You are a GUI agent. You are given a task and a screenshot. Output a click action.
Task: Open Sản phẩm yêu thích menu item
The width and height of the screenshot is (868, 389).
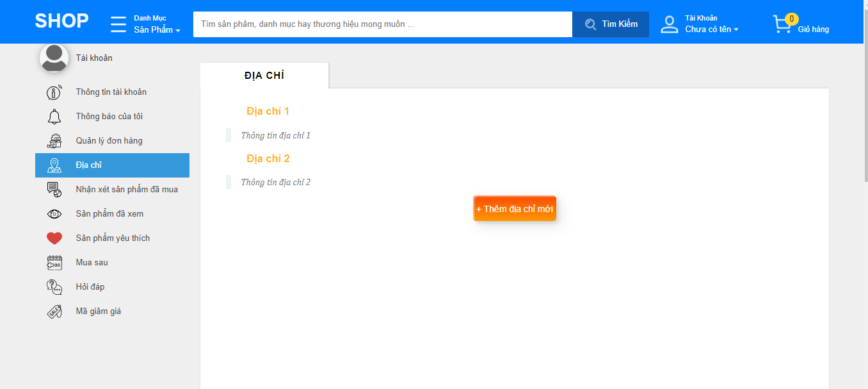(113, 238)
